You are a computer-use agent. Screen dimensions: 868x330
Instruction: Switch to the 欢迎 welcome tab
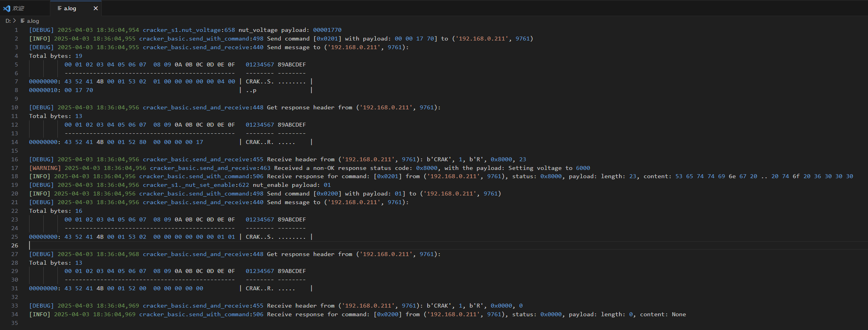click(x=18, y=8)
